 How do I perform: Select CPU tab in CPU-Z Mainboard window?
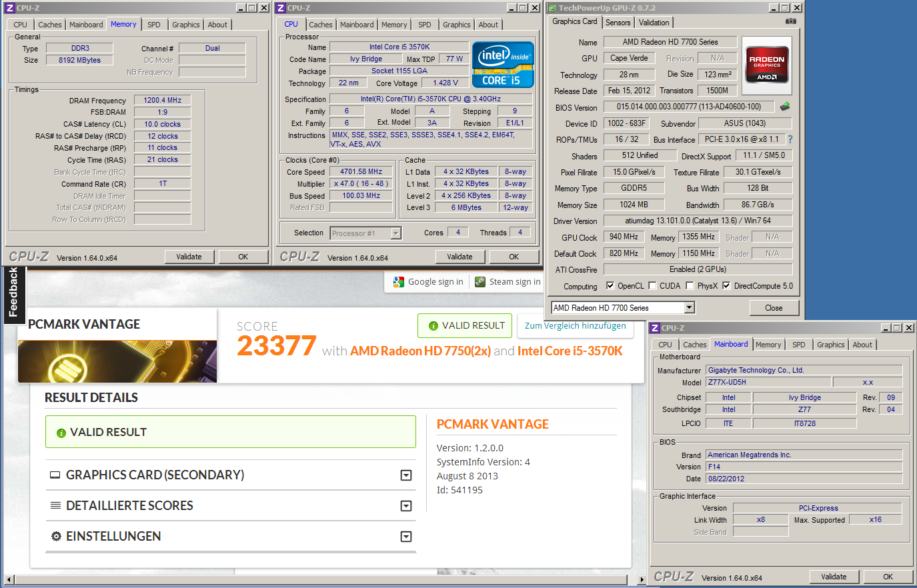[x=666, y=345]
